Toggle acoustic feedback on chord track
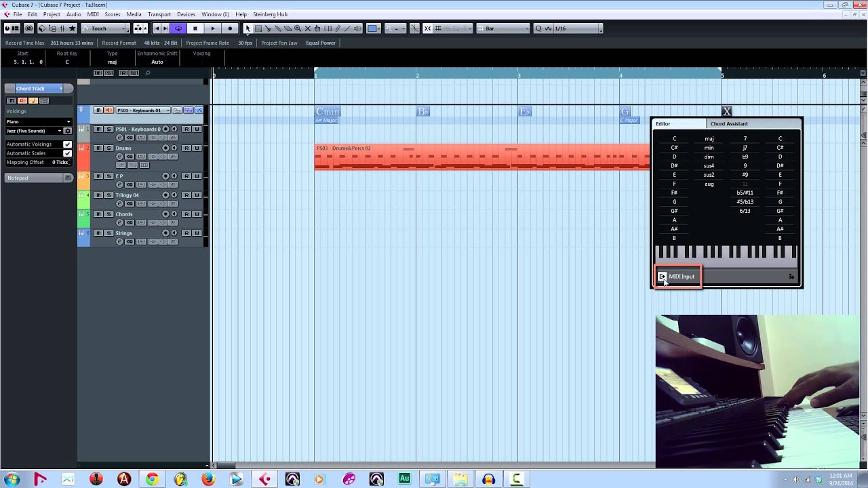This screenshot has height=488, width=868. (x=108, y=110)
